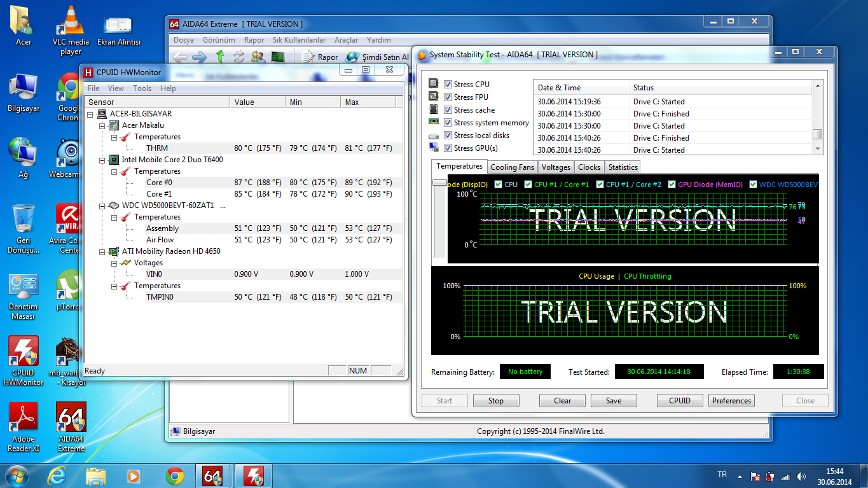868x488 pixels.
Task: Click the Preferences button
Action: (731, 401)
